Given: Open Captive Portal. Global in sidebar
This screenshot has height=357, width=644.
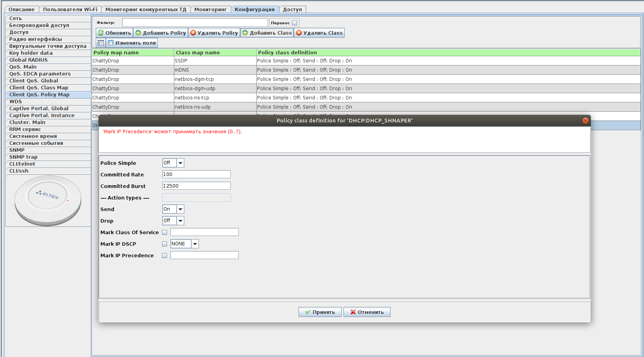Looking at the screenshot, I should click(x=48, y=109).
